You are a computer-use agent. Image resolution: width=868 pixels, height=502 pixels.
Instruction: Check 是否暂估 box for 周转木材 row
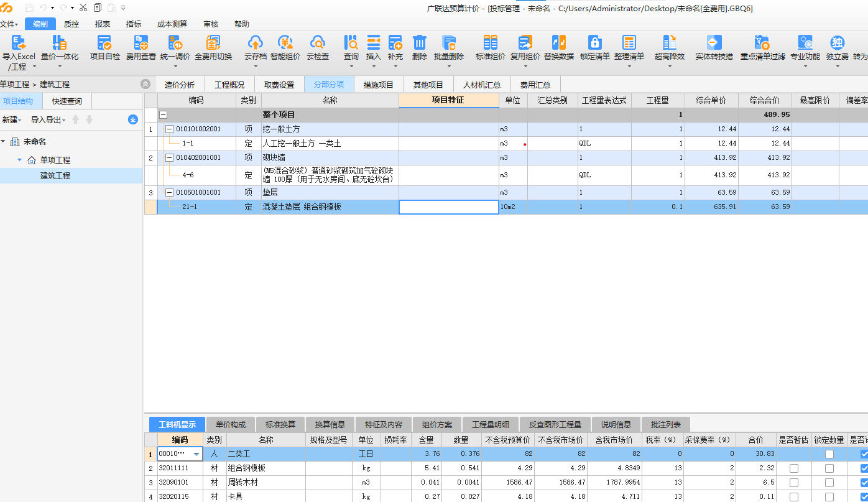point(794,483)
